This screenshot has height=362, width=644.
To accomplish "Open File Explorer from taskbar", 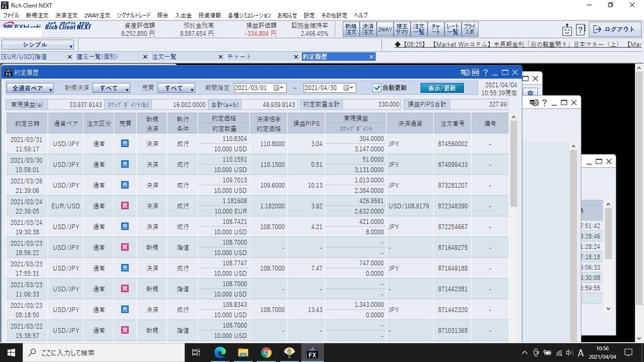I will [x=243, y=352].
